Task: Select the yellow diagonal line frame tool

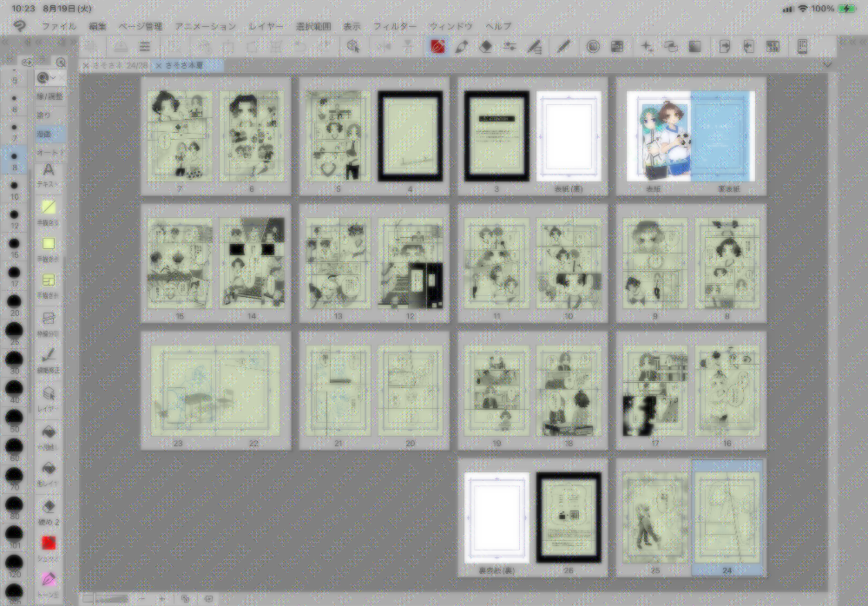Action: (49, 207)
